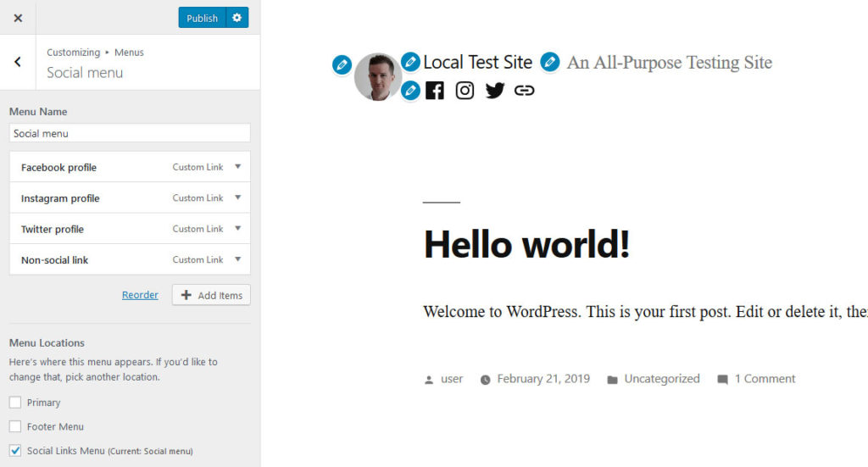The height and width of the screenshot is (467, 868).
Task: Click the Twitter bird icon
Action: pos(495,91)
